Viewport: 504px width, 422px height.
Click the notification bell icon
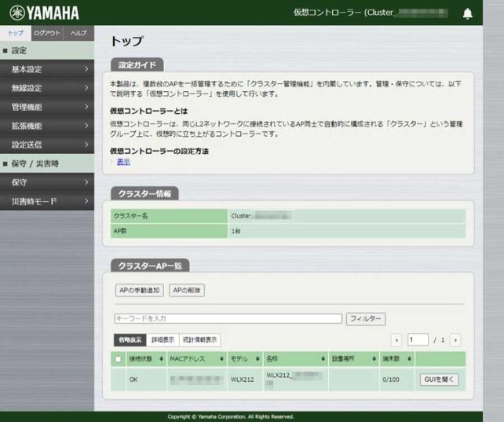(467, 13)
